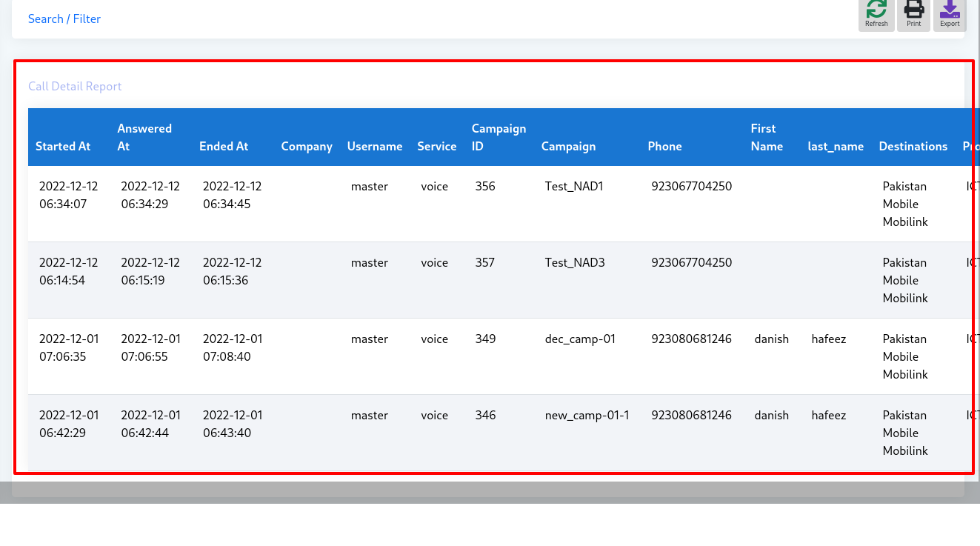Sort by Answered At column header
Screen dimensions: 980x546
tap(144, 137)
